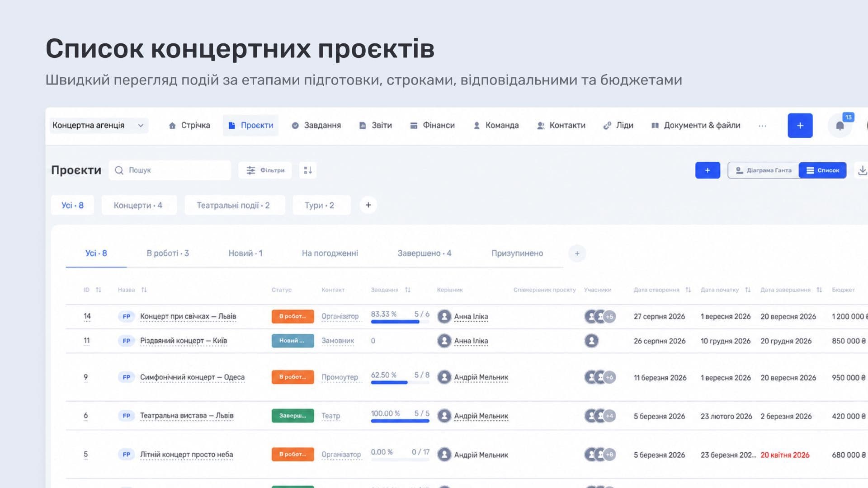Open В робот... status of Літній концерт просто неба
Viewport: 868px width, 488px height.
pos(293,454)
